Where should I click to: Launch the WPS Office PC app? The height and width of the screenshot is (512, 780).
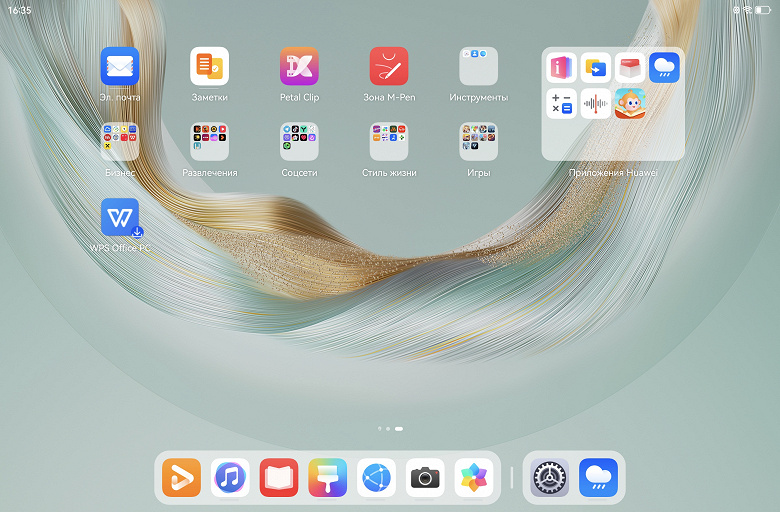click(x=120, y=217)
